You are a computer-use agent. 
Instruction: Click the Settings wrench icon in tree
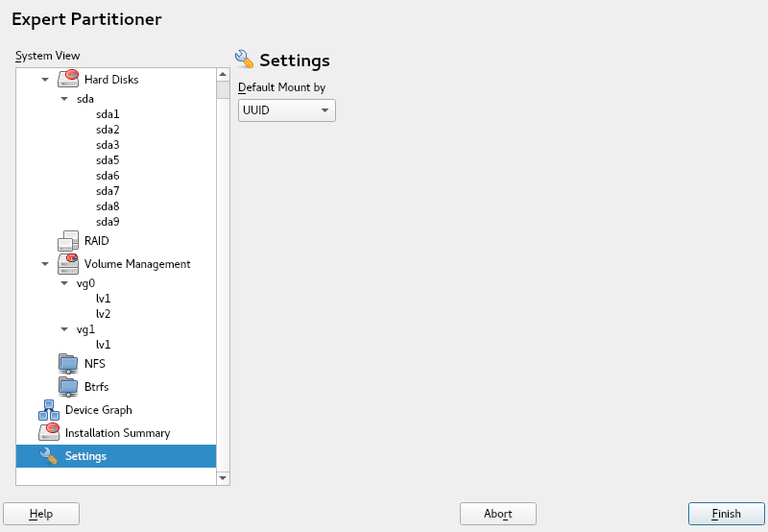pos(49,456)
